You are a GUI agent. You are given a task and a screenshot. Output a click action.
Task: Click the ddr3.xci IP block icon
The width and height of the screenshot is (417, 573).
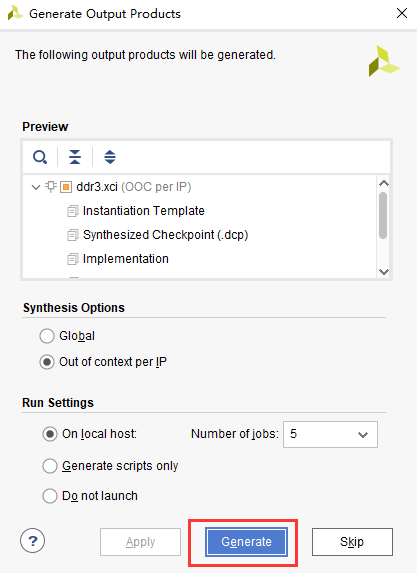click(x=66, y=187)
